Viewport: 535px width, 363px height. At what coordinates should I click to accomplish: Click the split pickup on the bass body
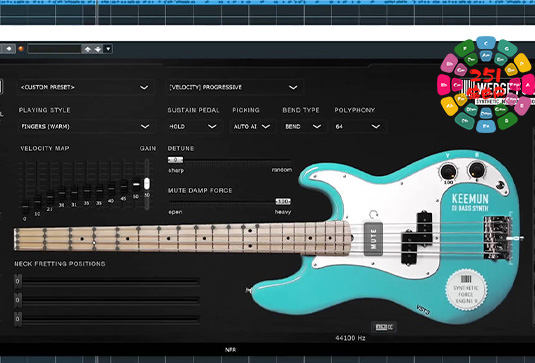(416, 238)
